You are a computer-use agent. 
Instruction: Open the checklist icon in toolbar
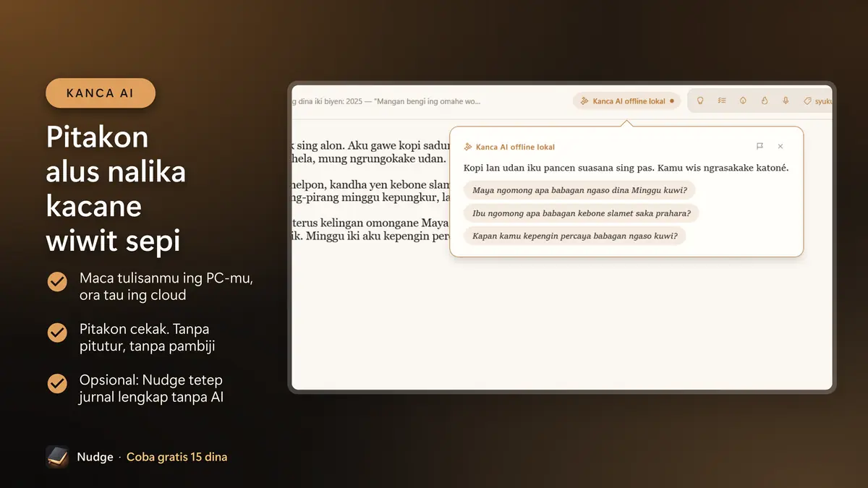point(722,101)
